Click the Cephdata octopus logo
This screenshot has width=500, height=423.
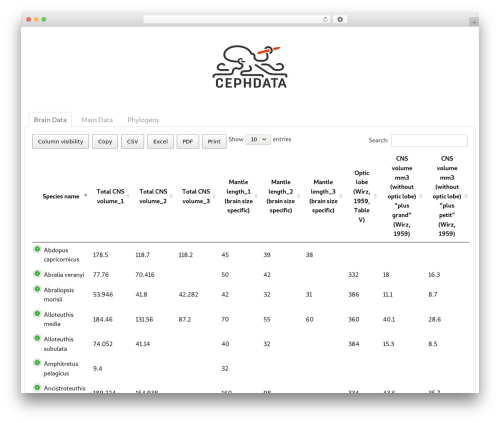250,67
